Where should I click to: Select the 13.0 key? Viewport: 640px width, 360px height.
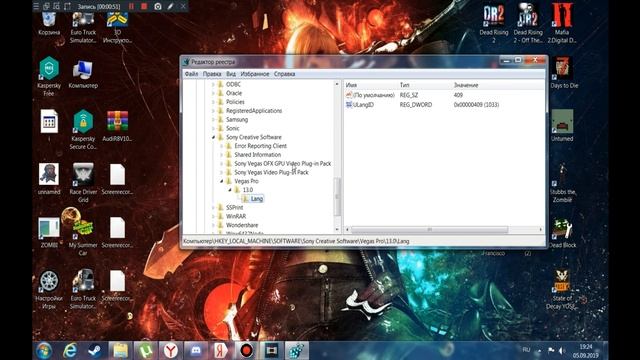coord(248,190)
